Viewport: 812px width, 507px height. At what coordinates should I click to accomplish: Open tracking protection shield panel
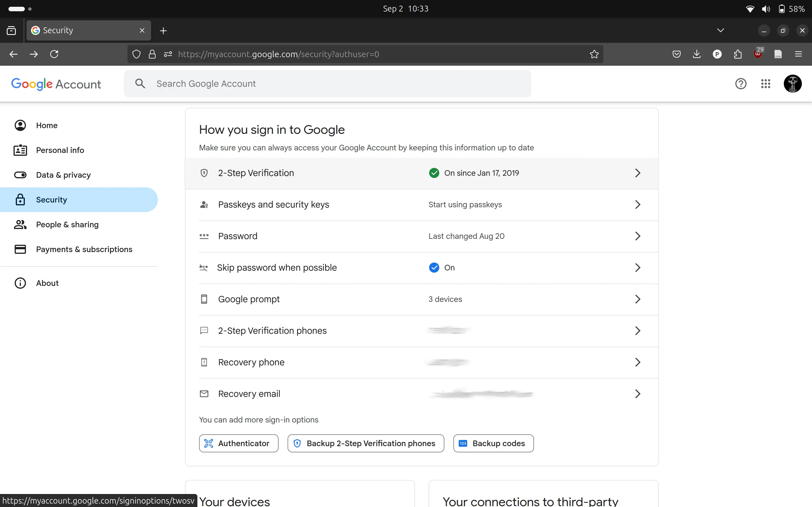coord(136,54)
